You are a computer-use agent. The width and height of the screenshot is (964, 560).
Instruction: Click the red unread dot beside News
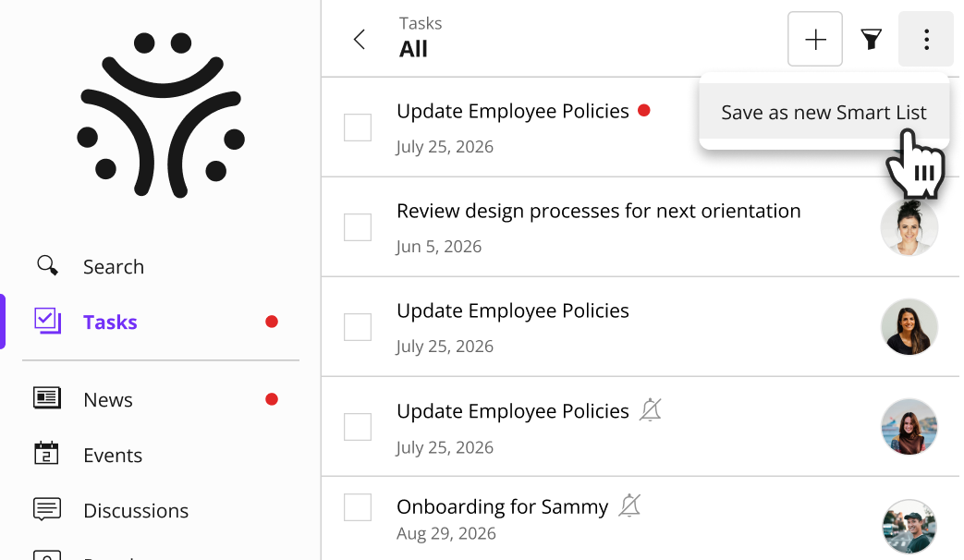coord(272,399)
